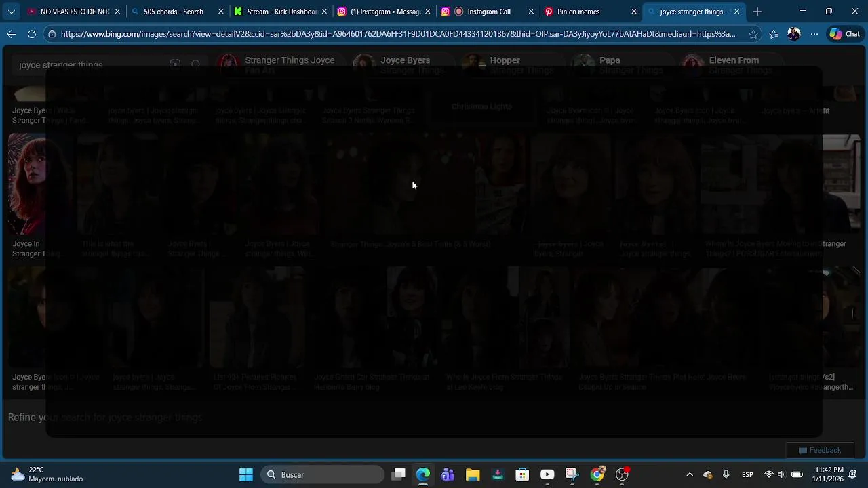Open Task View on the taskbar
The width and height of the screenshot is (868, 488).
point(399,474)
